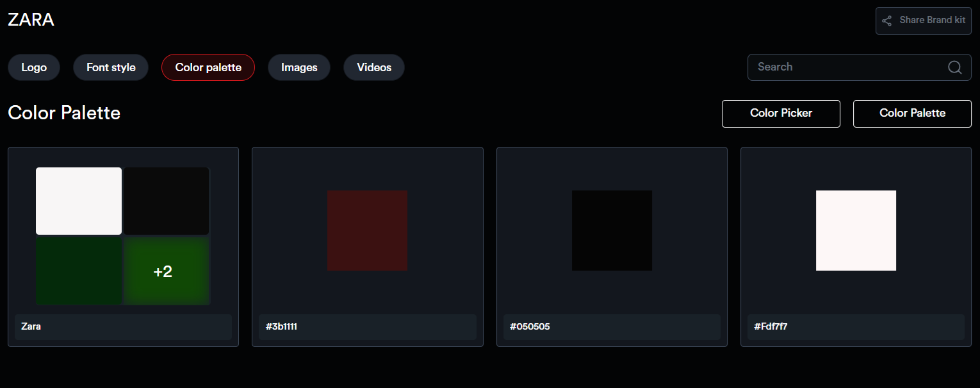Switch to the Font style tab
This screenshot has width=980, height=388.
[111, 67]
